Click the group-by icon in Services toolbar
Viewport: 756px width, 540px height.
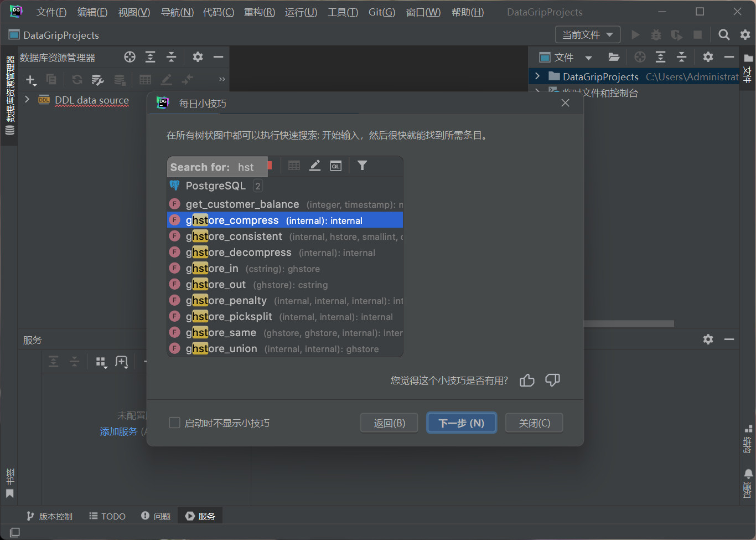coord(101,362)
